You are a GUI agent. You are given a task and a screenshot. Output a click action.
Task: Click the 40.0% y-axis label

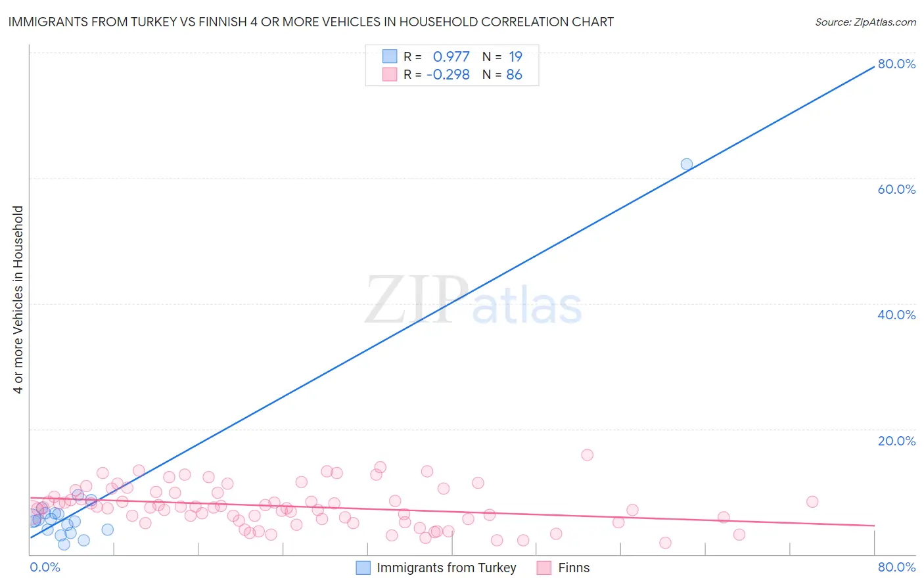click(896, 315)
